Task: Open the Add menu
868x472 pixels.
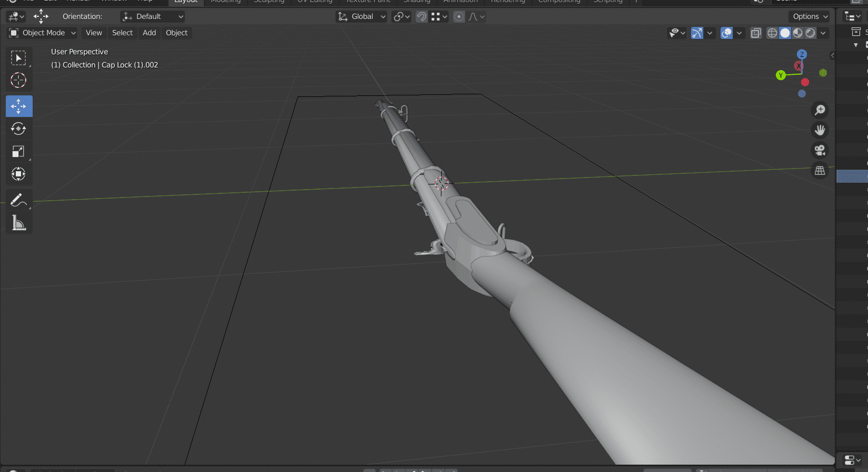Action: (149, 33)
